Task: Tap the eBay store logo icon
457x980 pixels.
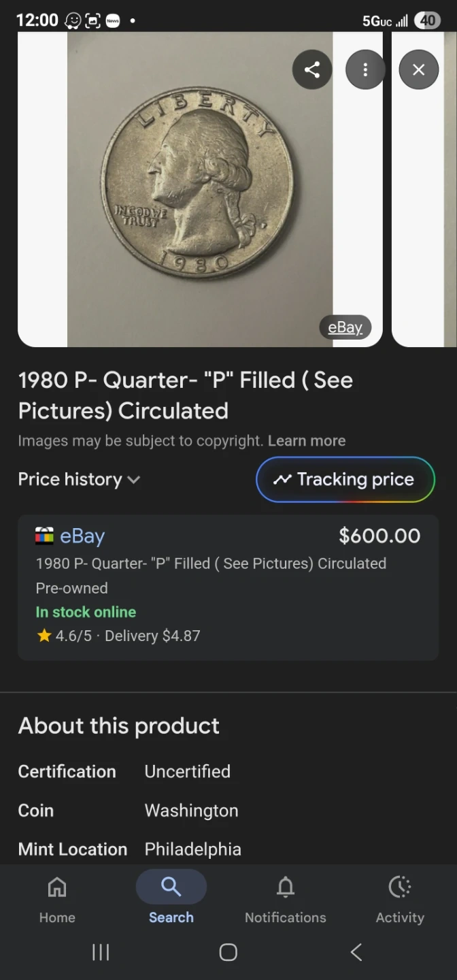Action: 44,536
